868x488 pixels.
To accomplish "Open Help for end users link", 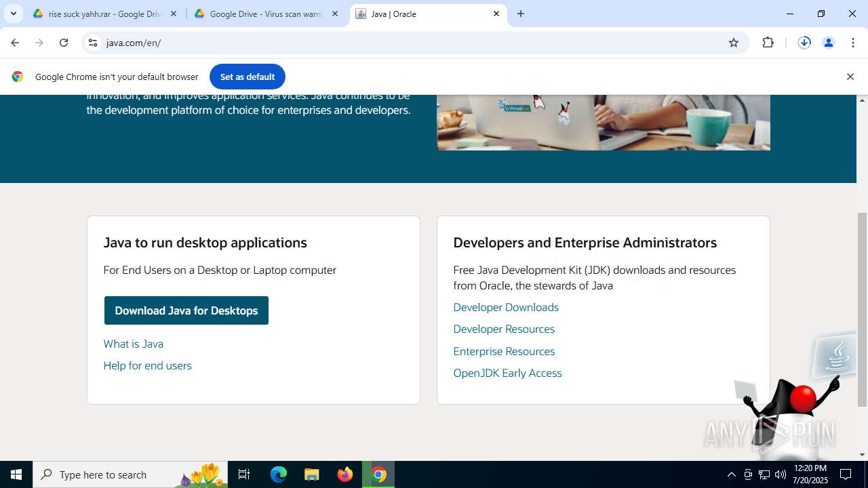I will click(x=148, y=365).
